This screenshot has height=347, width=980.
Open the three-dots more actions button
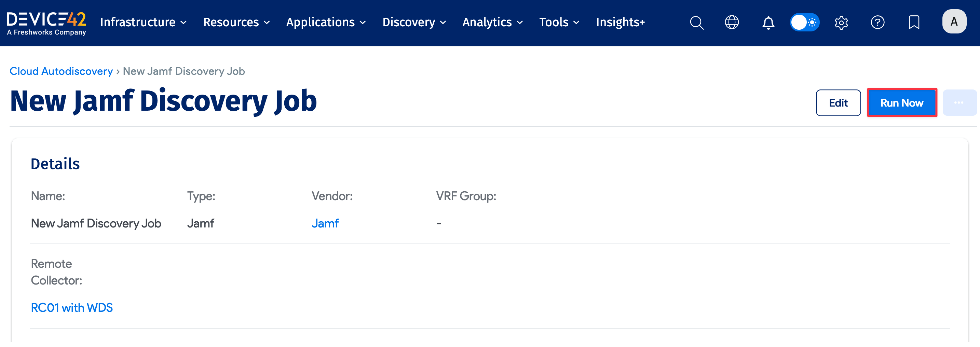(959, 103)
